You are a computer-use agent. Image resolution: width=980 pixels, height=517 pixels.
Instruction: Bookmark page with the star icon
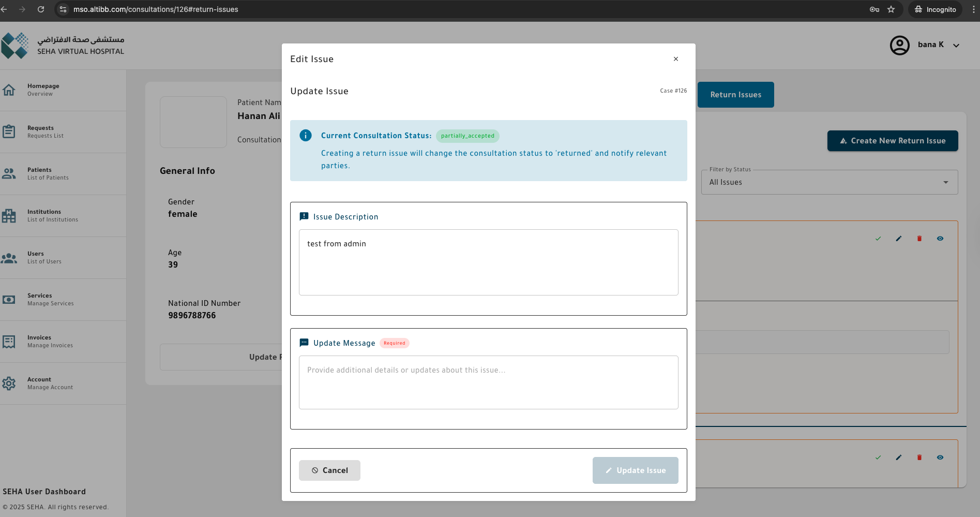pyautogui.click(x=891, y=9)
